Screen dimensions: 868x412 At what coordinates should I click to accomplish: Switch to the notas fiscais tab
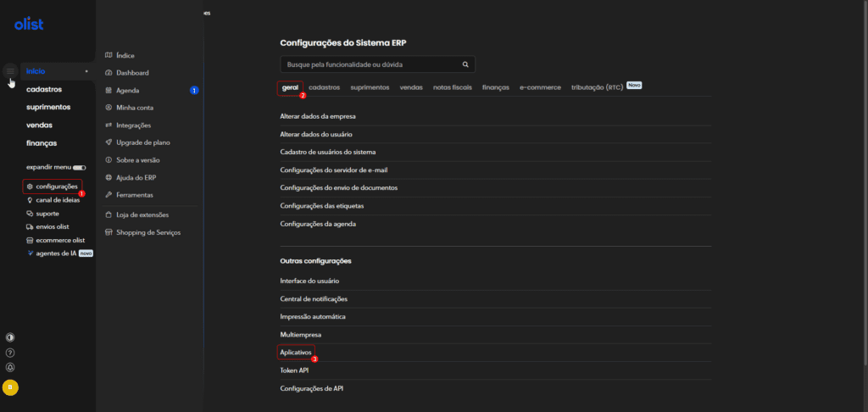click(x=453, y=87)
